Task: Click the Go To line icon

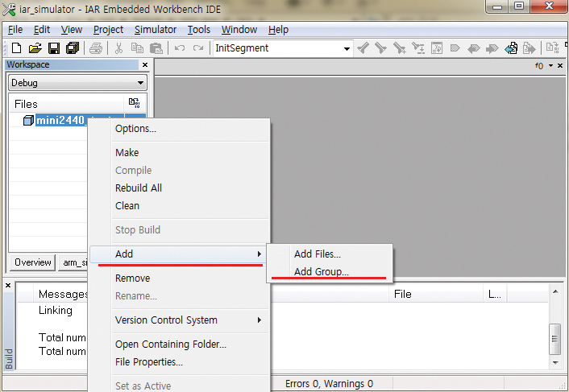Action: click(x=437, y=48)
